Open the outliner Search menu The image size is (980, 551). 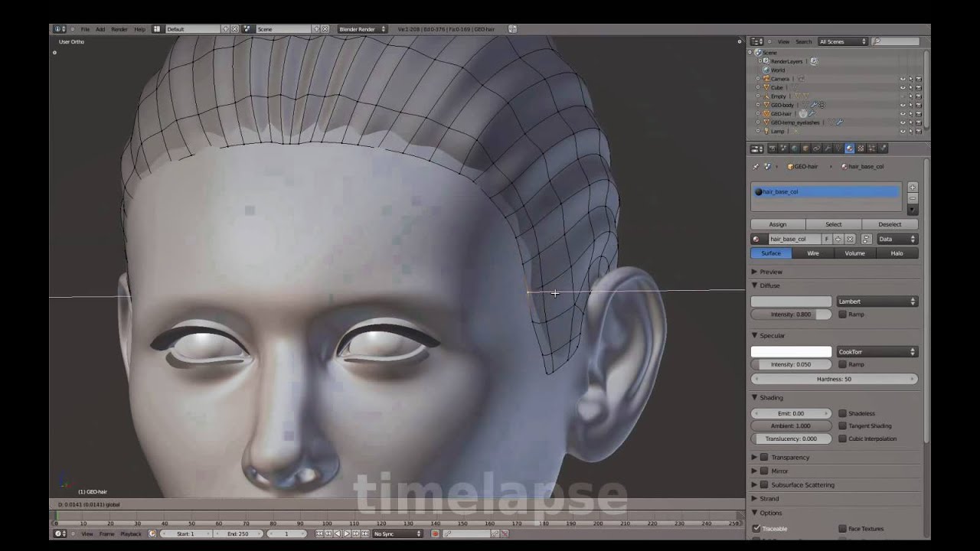[x=803, y=41]
